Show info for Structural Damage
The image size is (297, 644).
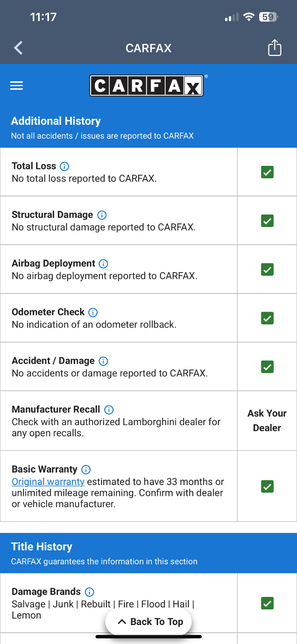coord(102,215)
